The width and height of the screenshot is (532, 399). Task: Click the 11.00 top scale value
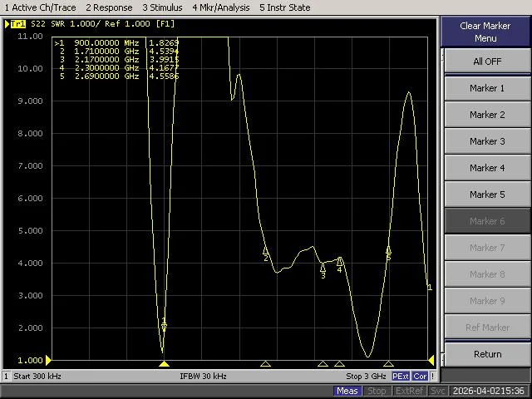pyautogui.click(x=30, y=36)
